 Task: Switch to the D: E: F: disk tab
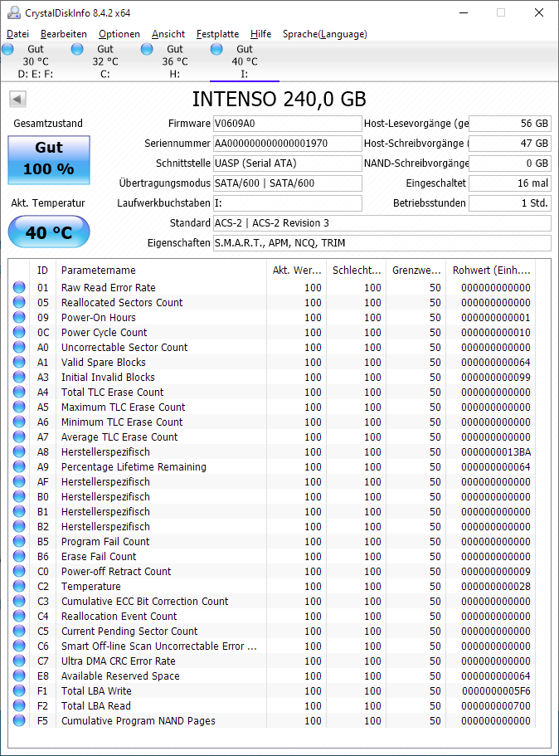(35, 61)
